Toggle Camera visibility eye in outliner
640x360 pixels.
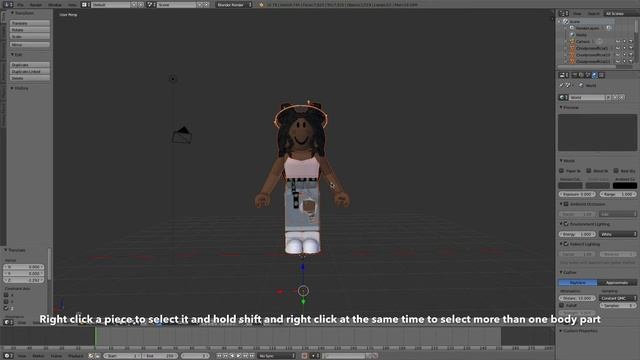pos(618,41)
